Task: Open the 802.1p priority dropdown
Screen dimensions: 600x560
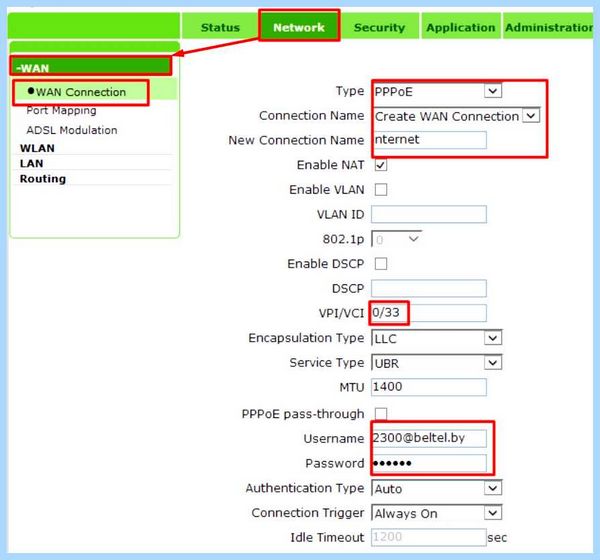Action: tap(397, 239)
